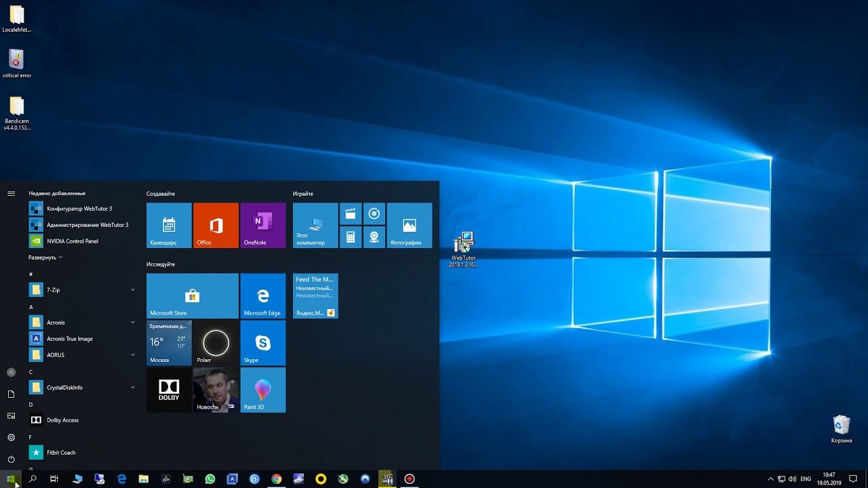Select the Создавайте group header
This screenshot has height=488, width=868.
(x=161, y=194)
